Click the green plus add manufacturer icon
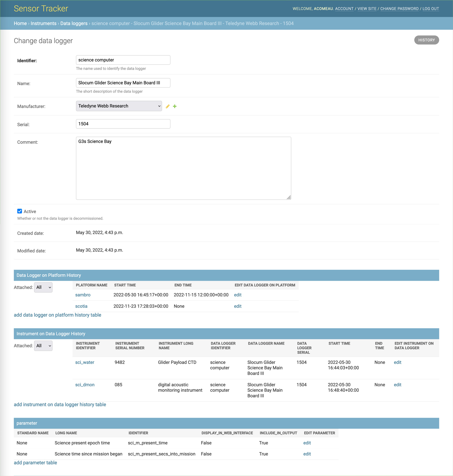Screen dimensions: 453x476 pos(175,106)
